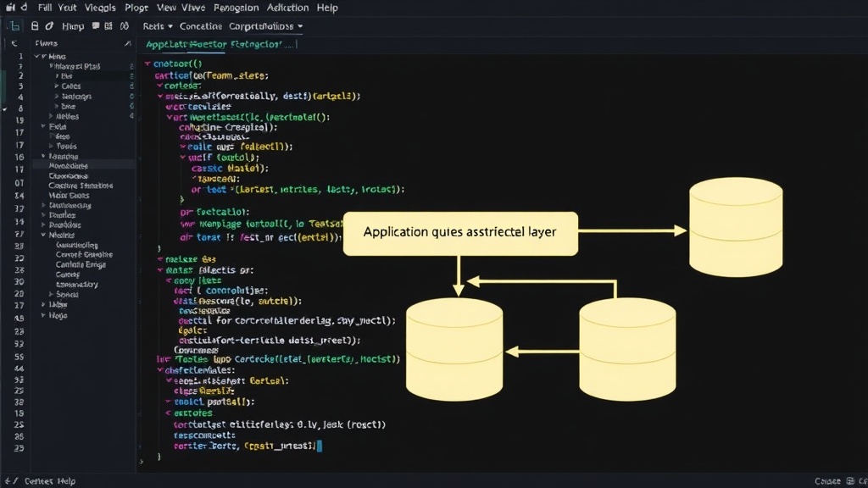Click the back arrow icon above sidebar
Viewport: 868px width, 488px height.
(x=14, y=43)
